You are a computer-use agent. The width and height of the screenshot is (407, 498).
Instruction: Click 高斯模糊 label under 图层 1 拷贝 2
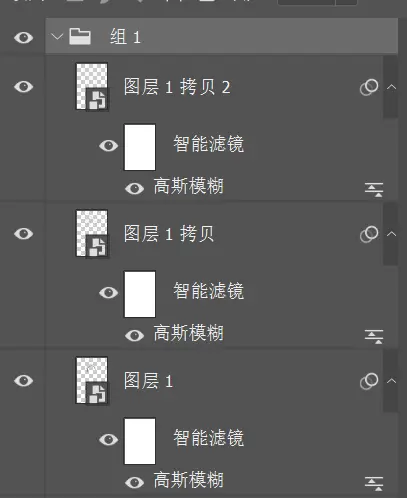(188, 186)
